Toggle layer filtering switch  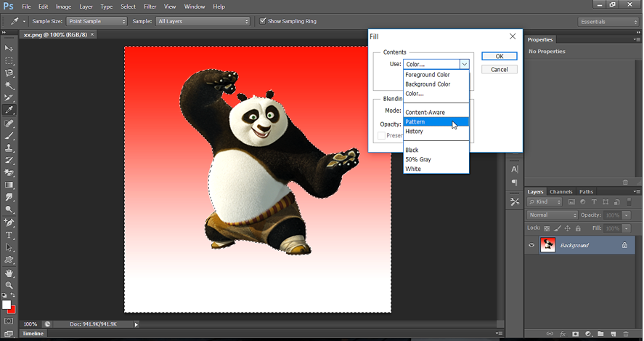point(629,201)
